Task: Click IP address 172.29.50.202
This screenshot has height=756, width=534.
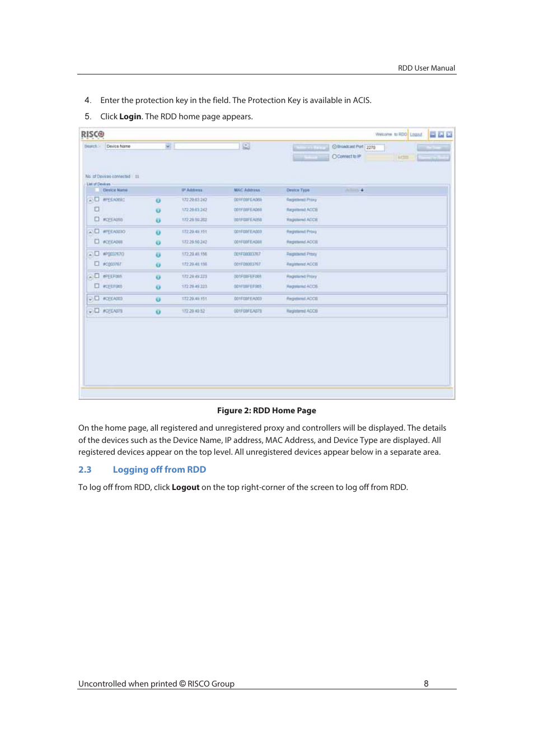Action: pyautogui.click(x=194, y=220)
